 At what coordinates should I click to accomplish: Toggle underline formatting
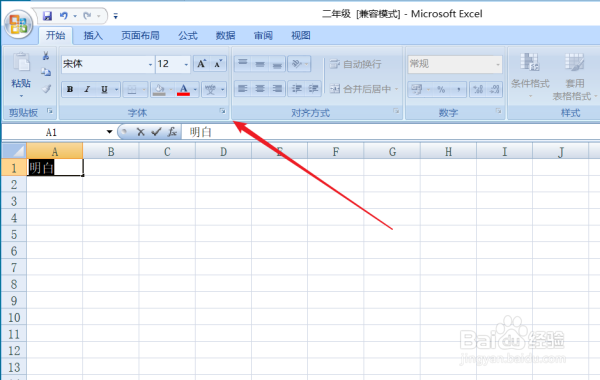click(104, 90)
